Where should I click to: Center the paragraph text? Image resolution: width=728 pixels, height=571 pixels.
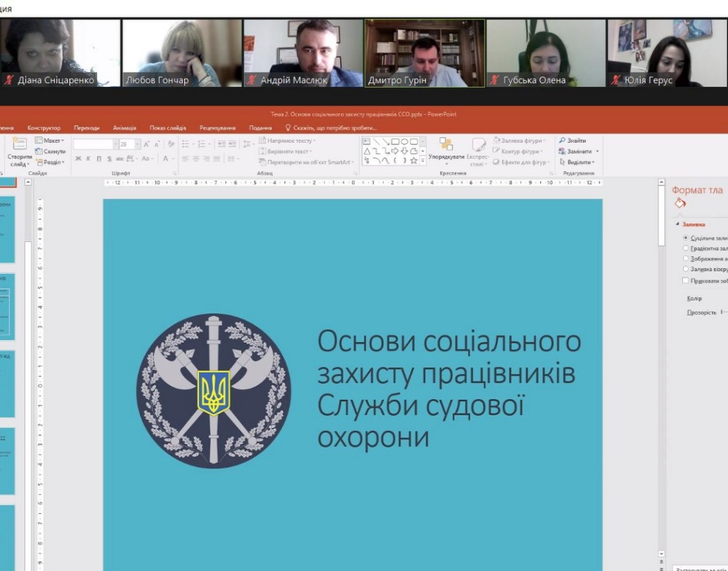(x=196, y=158)
